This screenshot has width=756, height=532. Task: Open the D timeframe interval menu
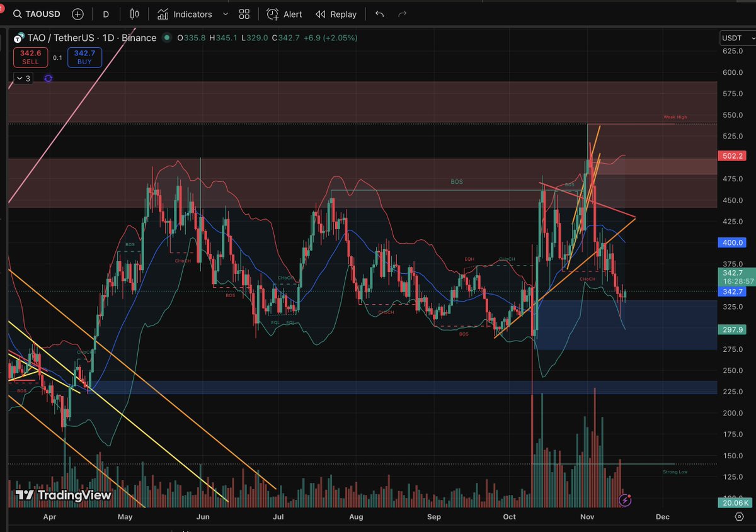[x=105, y=14]
